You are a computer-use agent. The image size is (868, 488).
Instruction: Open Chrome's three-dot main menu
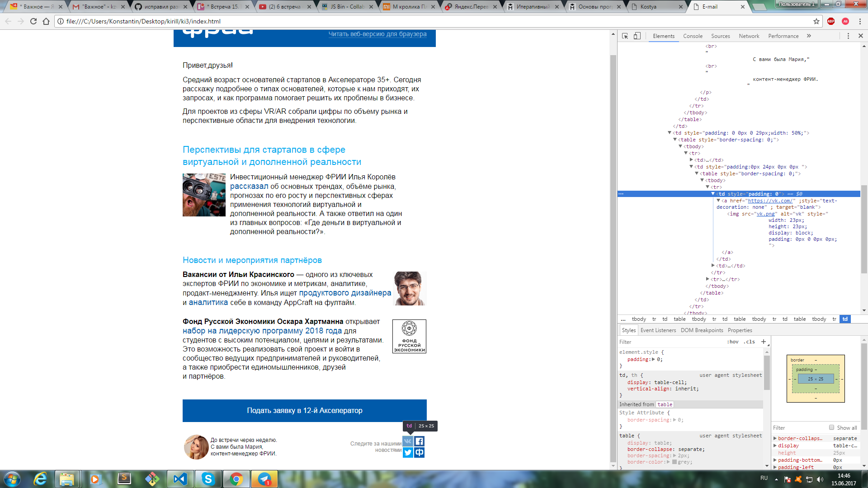(860, 21)
